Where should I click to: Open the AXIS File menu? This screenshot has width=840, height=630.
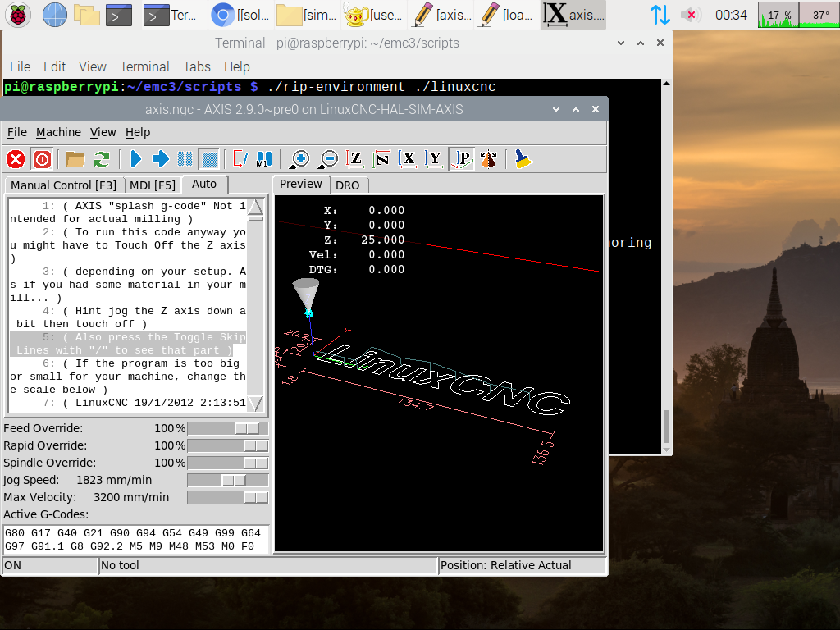point(16,132)
